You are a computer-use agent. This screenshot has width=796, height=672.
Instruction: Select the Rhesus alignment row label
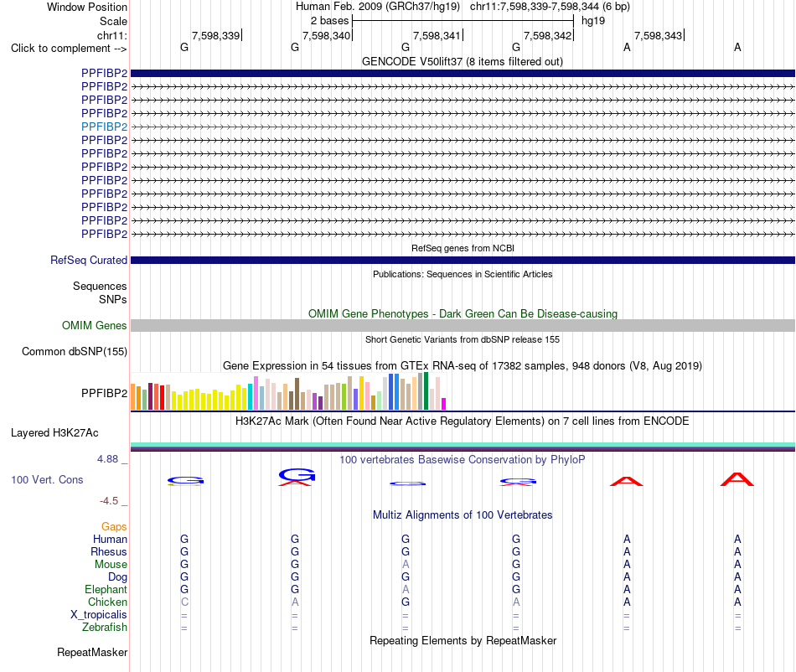pos(109,551)
